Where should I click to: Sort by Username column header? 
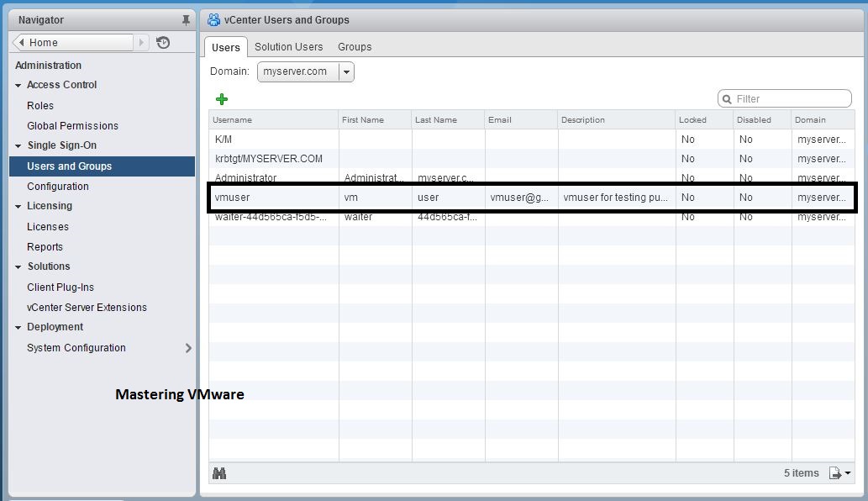(273, 119)
